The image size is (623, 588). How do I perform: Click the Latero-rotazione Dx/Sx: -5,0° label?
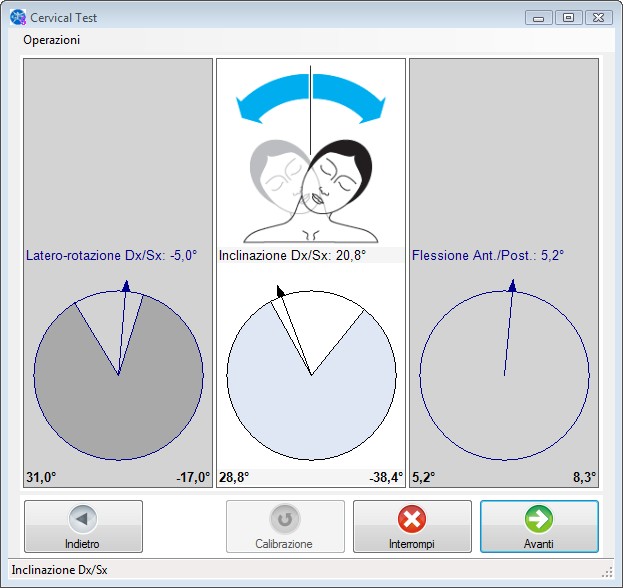(112, 255)
